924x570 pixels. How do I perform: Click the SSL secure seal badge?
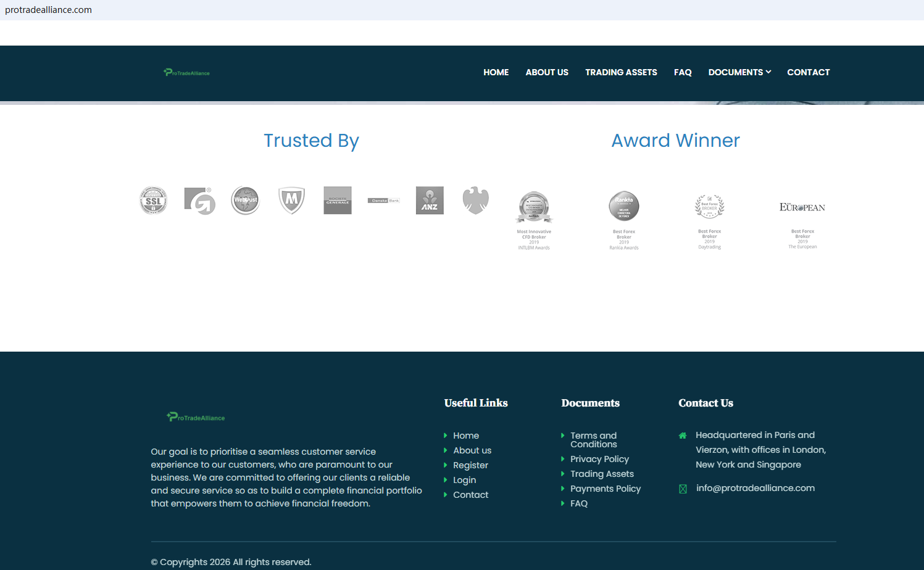coord(153,200)
